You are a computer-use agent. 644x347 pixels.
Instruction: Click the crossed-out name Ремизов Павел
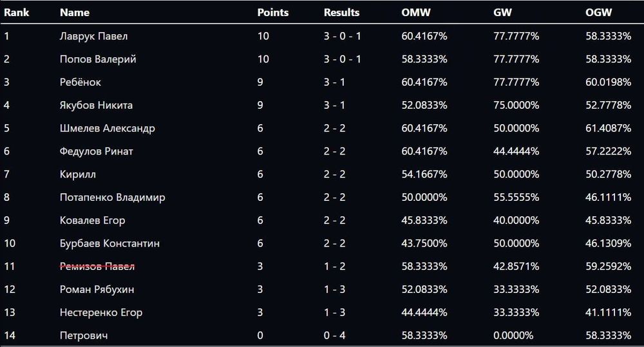[97, 267]
